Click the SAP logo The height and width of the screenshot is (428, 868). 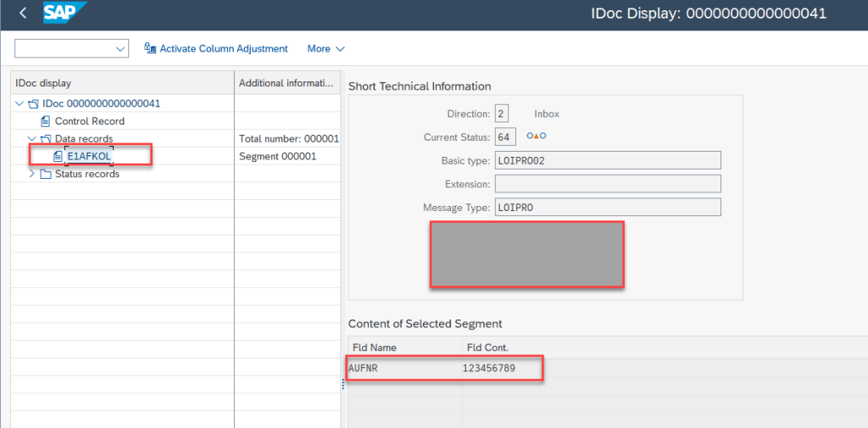click(x=65, y=14)
